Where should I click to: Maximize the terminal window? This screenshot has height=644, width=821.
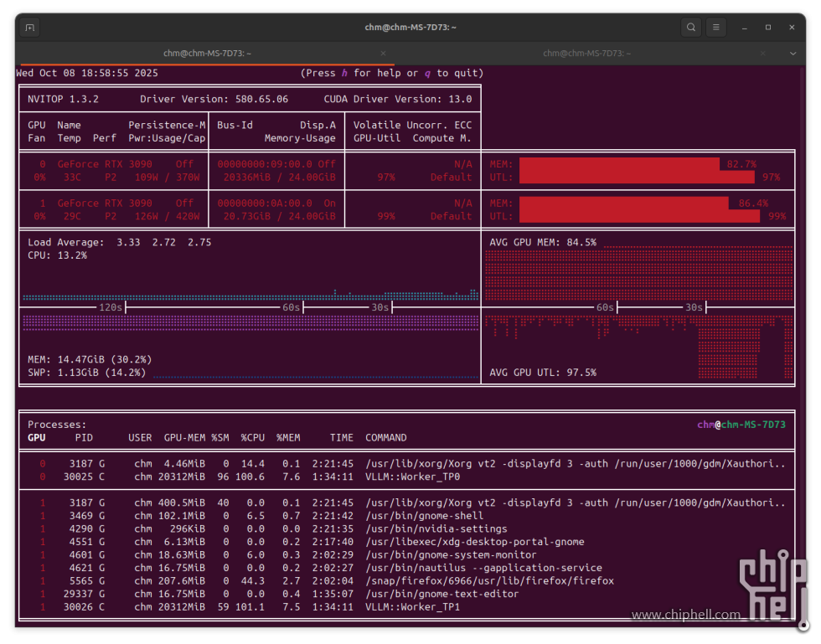768,28
